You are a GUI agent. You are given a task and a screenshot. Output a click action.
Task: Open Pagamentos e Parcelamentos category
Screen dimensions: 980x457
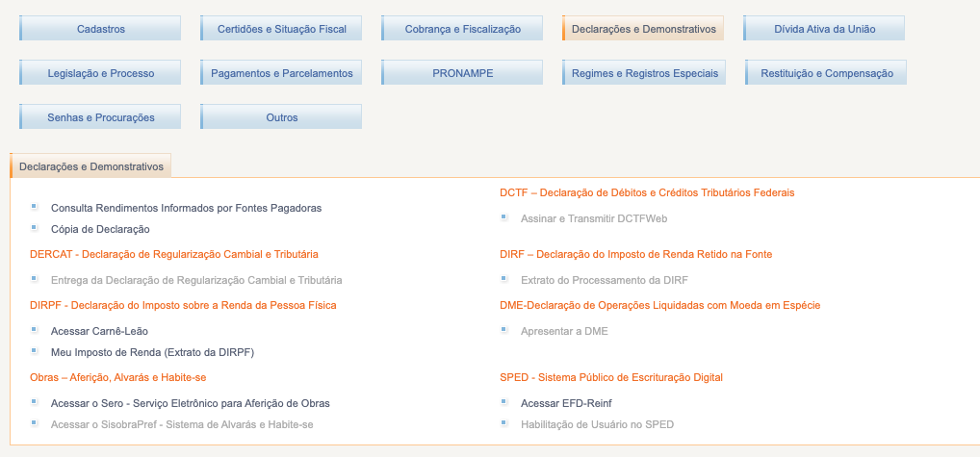click(x=281, y=73)
